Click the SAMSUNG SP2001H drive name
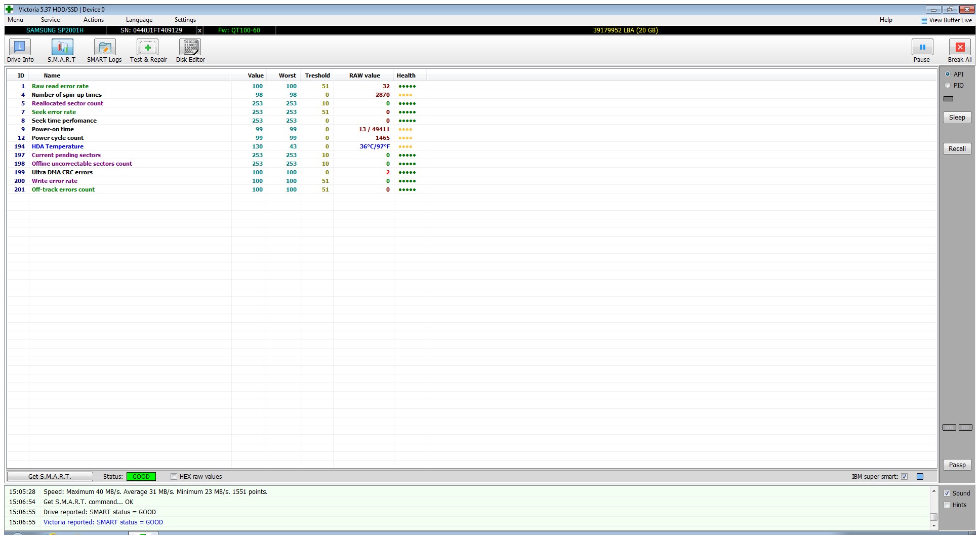The height and width of the screenshot is (535, 980). coord(55,30)
